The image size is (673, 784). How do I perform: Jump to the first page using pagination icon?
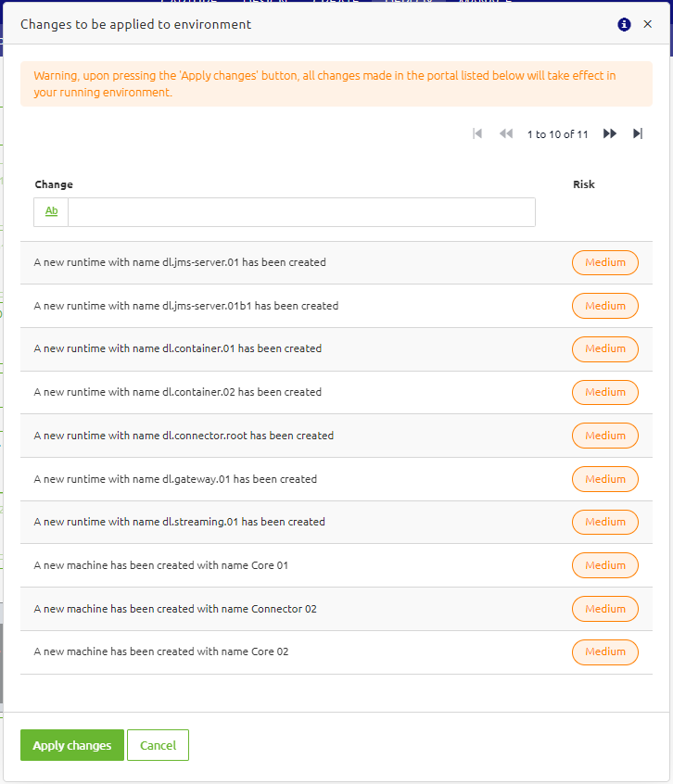(477, 133)
